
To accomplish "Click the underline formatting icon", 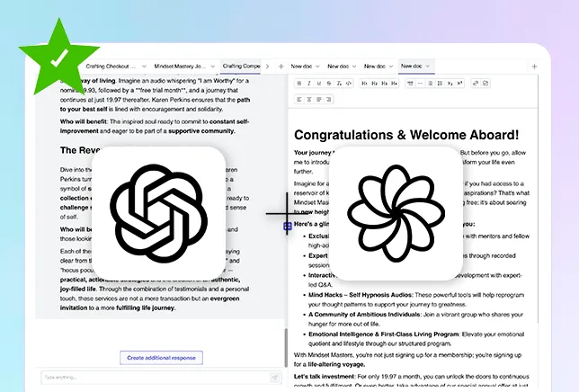I will 319,84.
